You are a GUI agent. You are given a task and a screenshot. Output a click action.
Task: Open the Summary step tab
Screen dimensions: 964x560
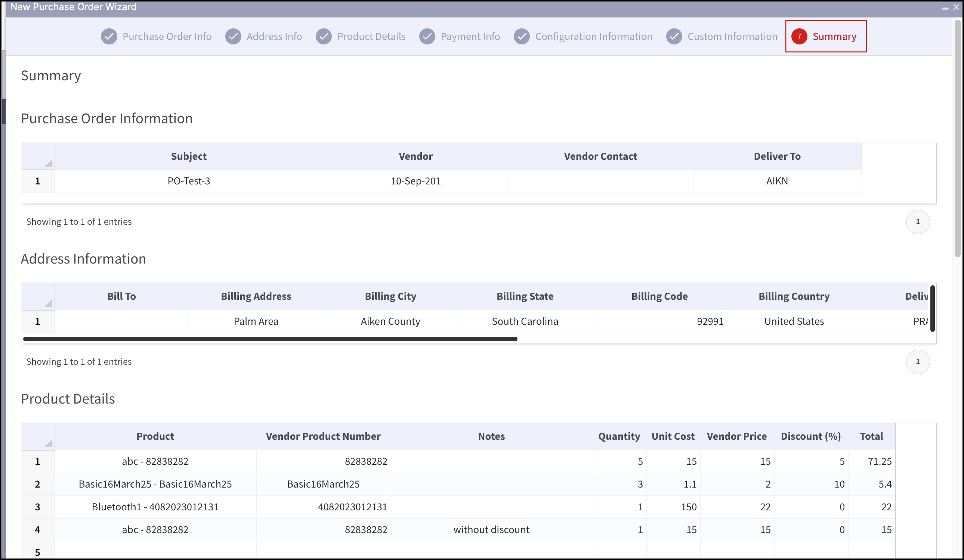click(x=826, y=36)
